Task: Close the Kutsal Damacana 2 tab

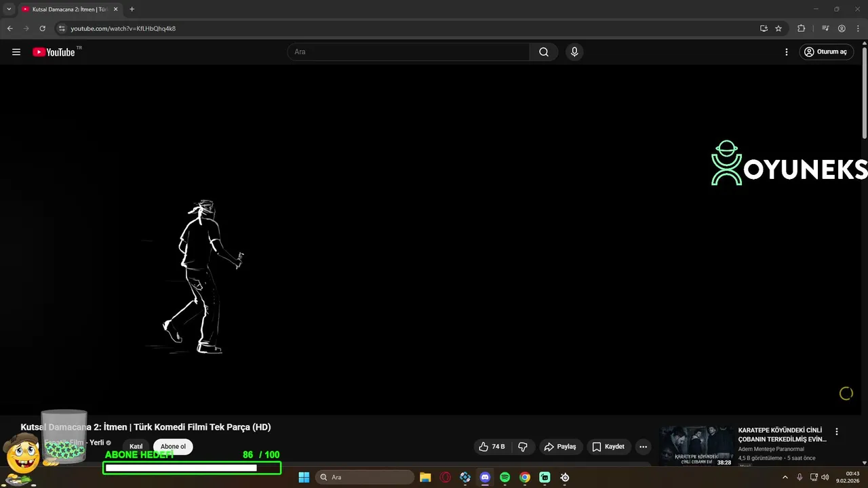Action: [115, 9]
